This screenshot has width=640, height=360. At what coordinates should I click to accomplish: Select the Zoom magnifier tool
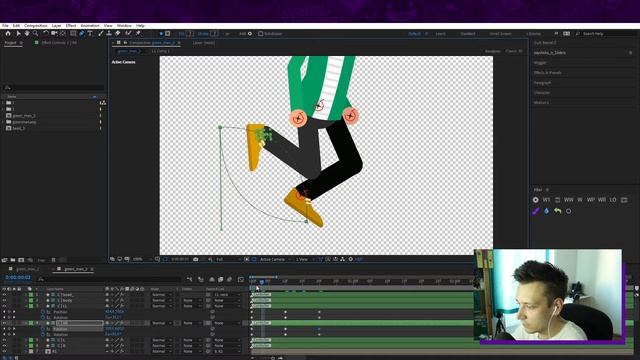(36, 33)
